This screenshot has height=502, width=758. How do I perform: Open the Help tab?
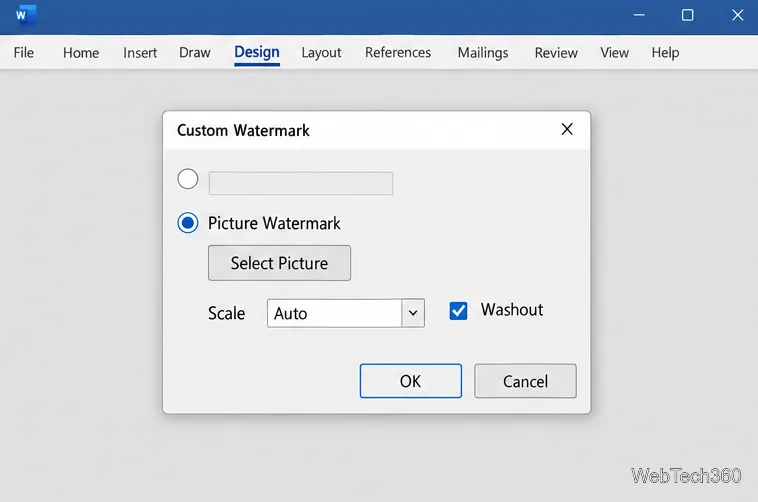coord(665,52)
